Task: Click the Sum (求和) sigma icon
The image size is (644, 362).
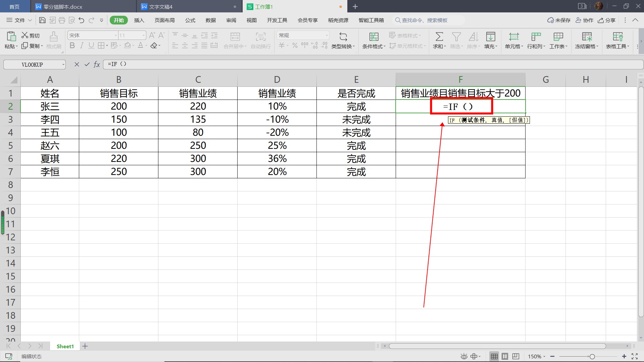Action: 439,37
